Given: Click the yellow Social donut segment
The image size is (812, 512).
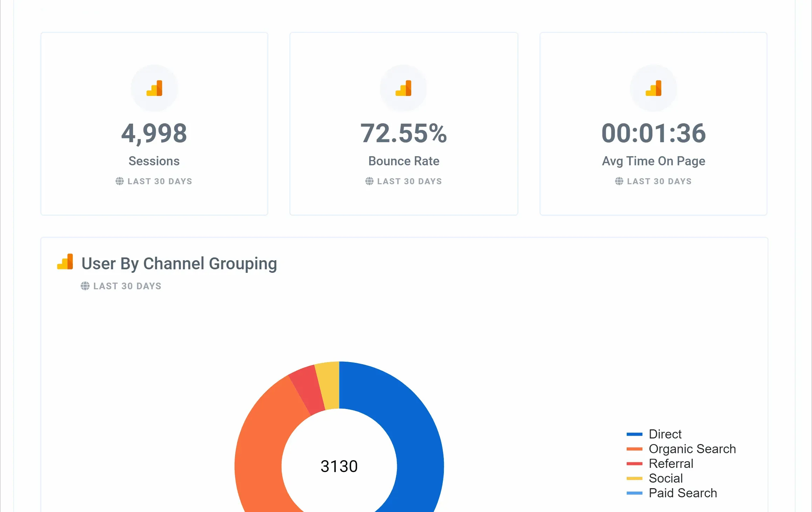Looking at the screenshot, I should pyautogui.click(x=329, y=385).
